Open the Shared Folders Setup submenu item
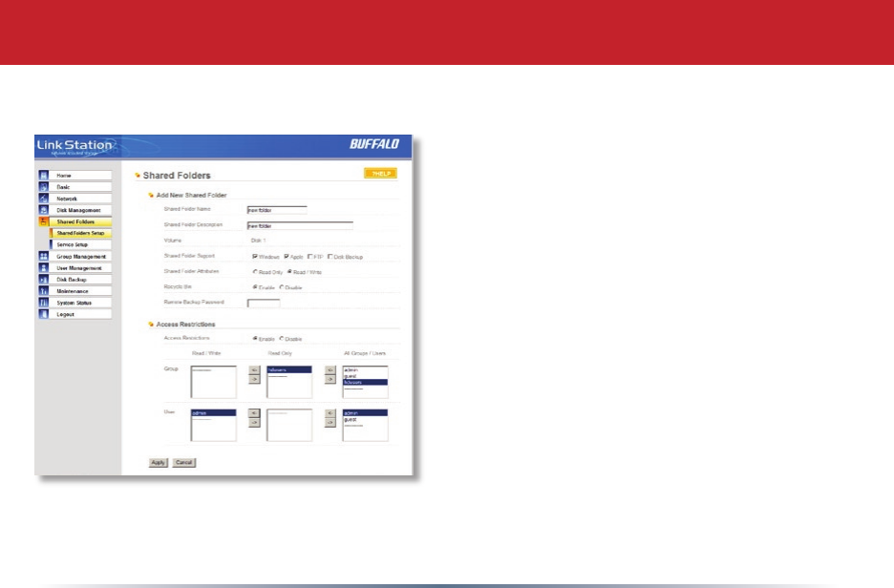The height and width of the screenshot is (588, 894). [x=80, y=233]
